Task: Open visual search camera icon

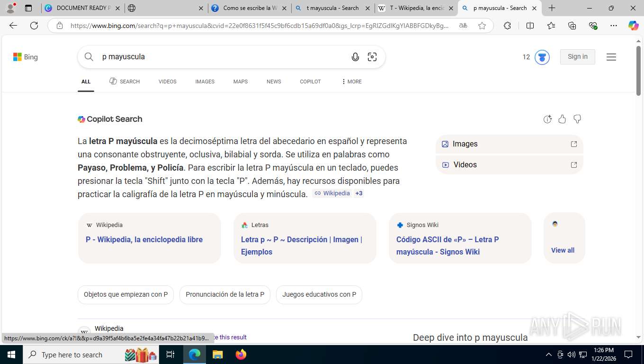Action: 372,57
